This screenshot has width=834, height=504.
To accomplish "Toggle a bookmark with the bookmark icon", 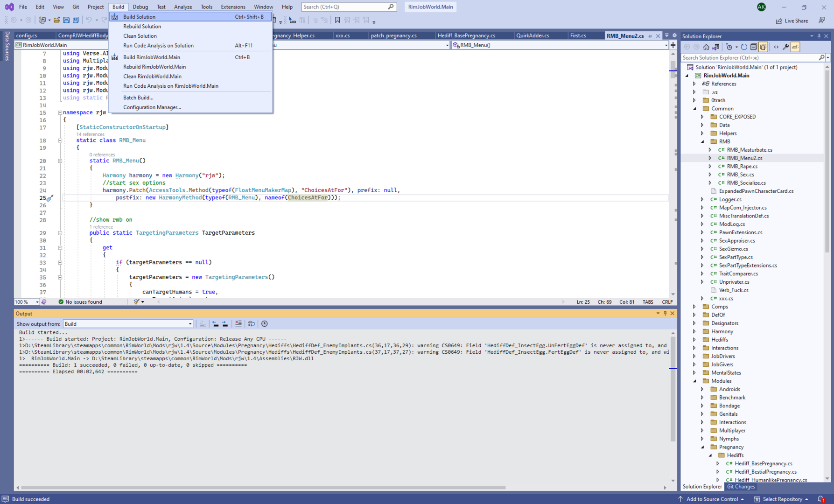I will click(337, 20).
